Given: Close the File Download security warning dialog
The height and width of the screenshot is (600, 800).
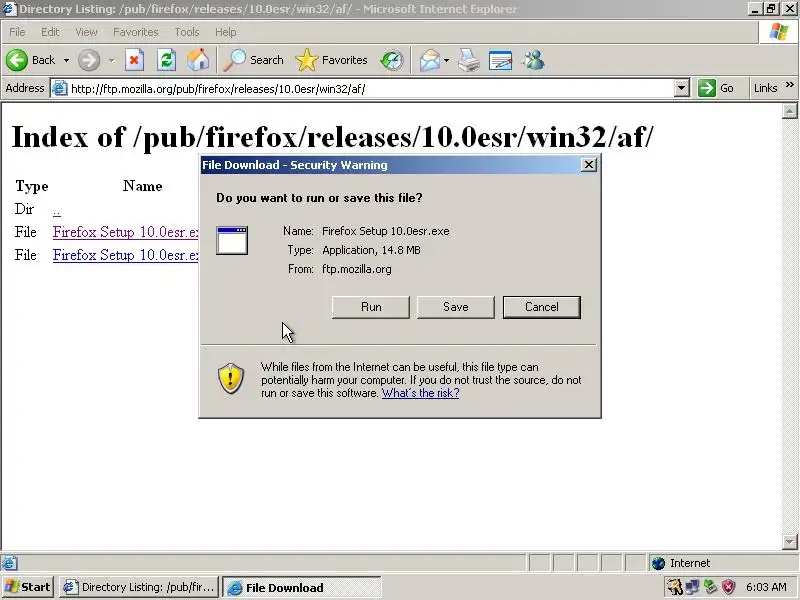Looking at the screenshot, I should (x=589, y=165).
